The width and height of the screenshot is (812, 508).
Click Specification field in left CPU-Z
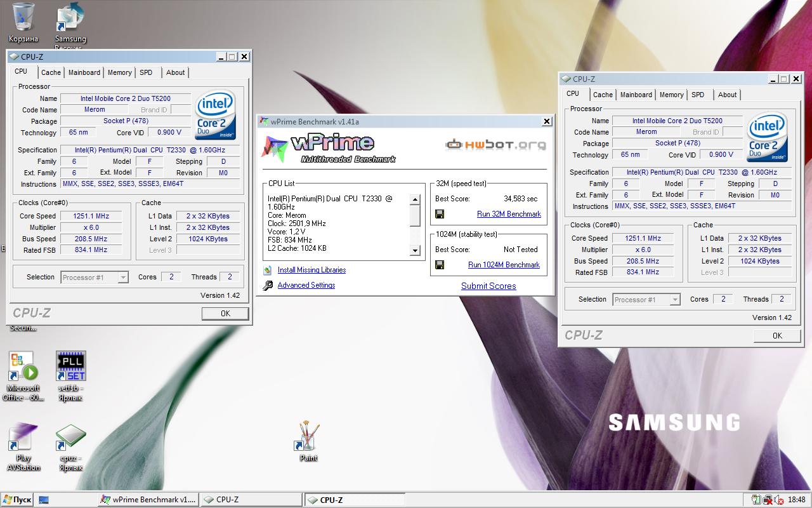click(x=149, y=150)
